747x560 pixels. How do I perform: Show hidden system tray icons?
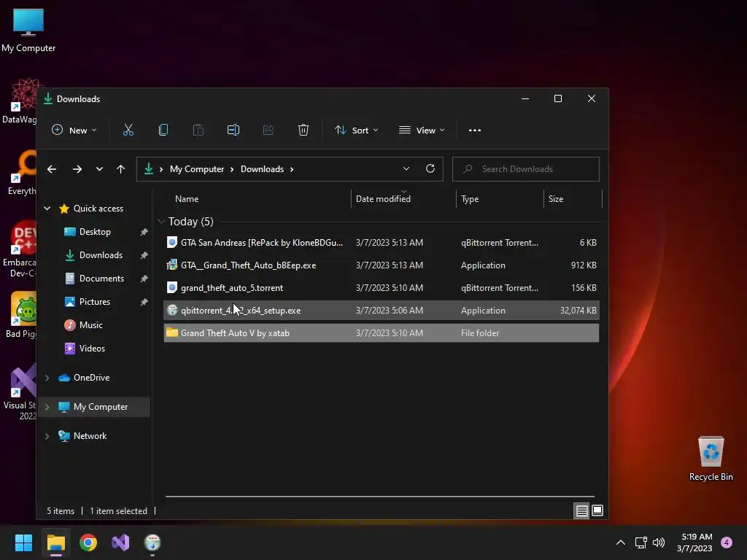tap(621, 542)
